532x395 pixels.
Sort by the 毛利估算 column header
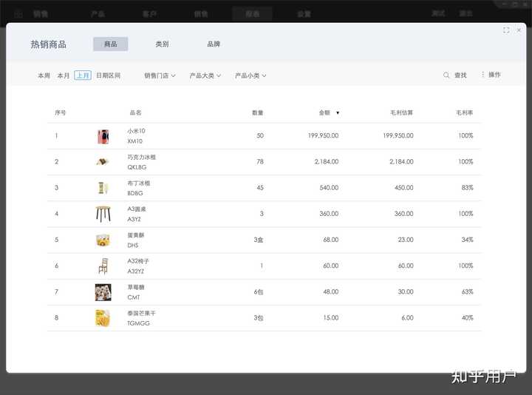(x=401, y=112)
